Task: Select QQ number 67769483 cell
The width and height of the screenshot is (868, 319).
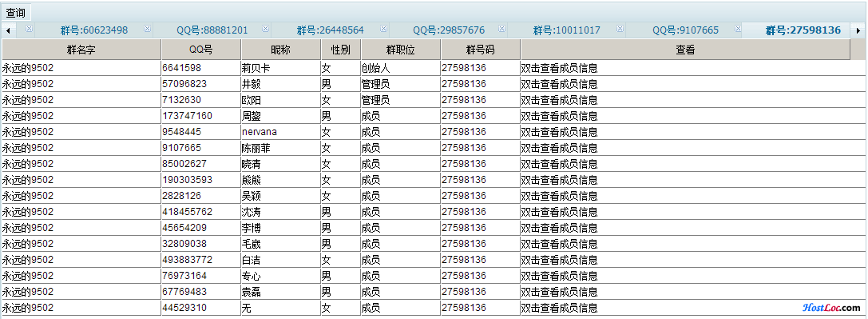Action: coord(201,292)
